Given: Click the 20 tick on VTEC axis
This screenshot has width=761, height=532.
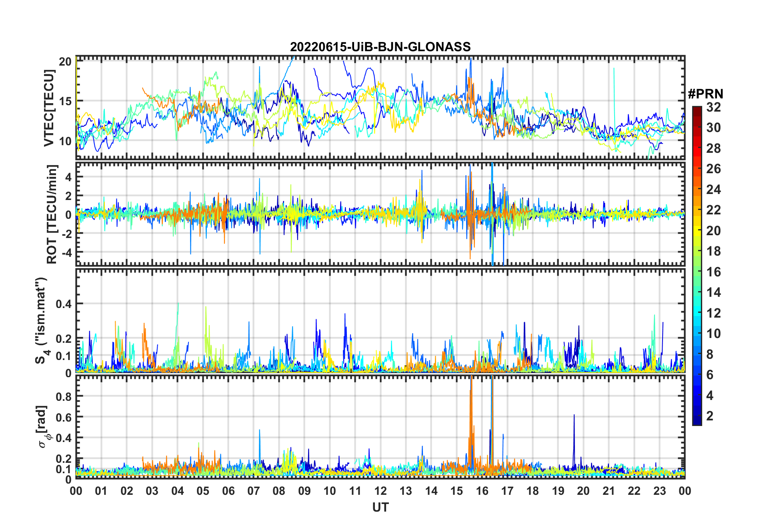Looking at the screenshot, I should coord(65,62).
